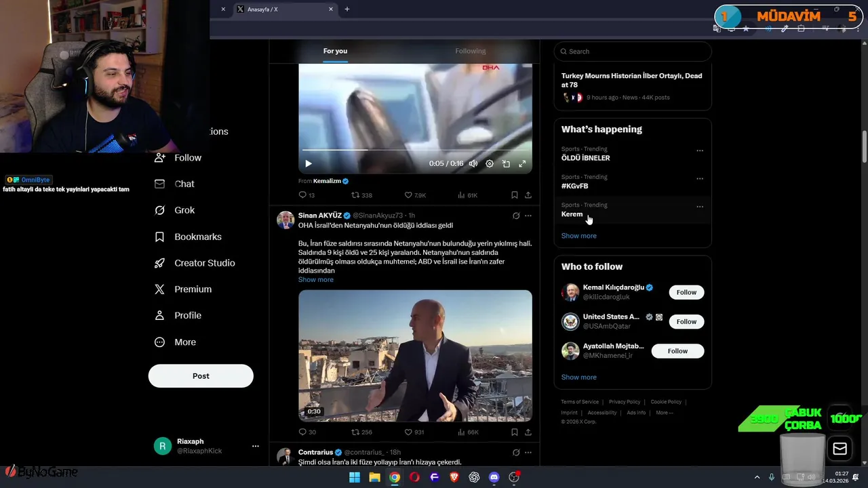Open Discord from the taskbar
Viewport: 868px width, 488px height.
coord(494,477)
